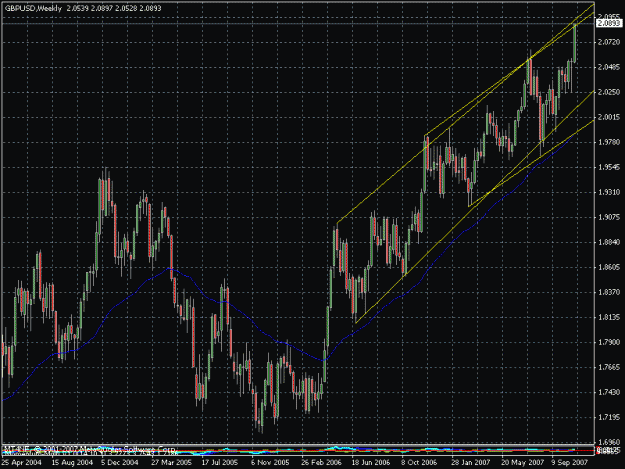This screenshot has height=469, width=625.
Task: Click the 20 May 2007 date label
Action: 523,463
